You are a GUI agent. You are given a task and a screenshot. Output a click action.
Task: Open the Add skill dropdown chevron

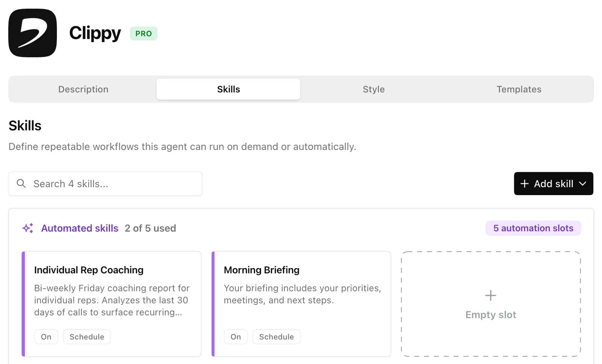click(582, 184)
